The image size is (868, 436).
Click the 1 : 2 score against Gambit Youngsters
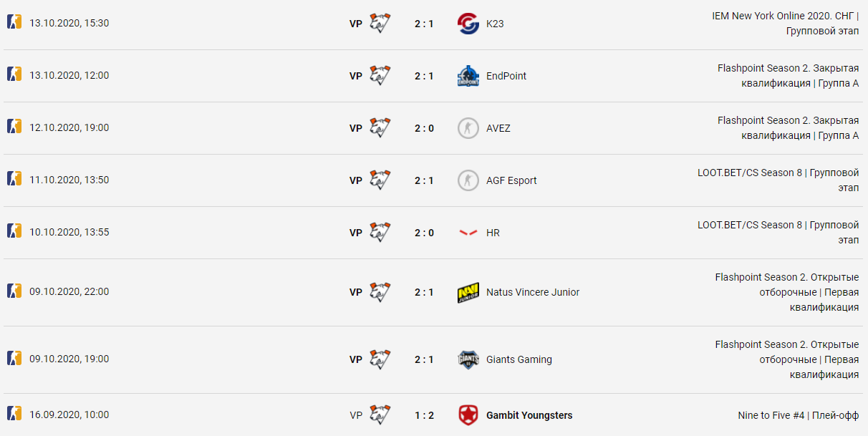pos(424,415)
